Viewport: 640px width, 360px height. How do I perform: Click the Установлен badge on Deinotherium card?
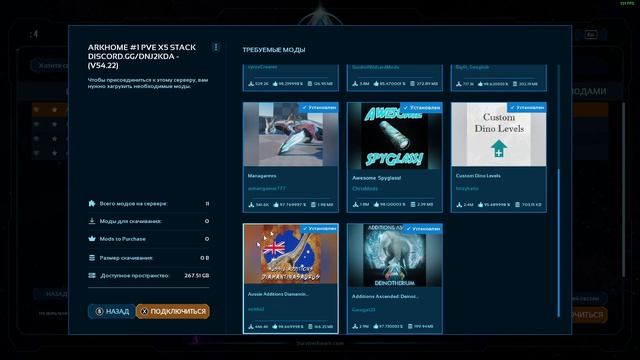423,229
